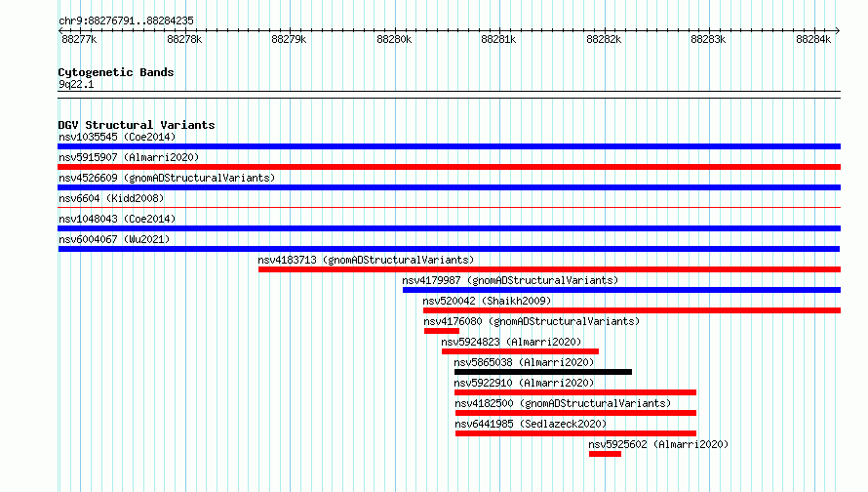Click nsv4176080 (gnomADStructuralVariants) label

tap(532, 321)
